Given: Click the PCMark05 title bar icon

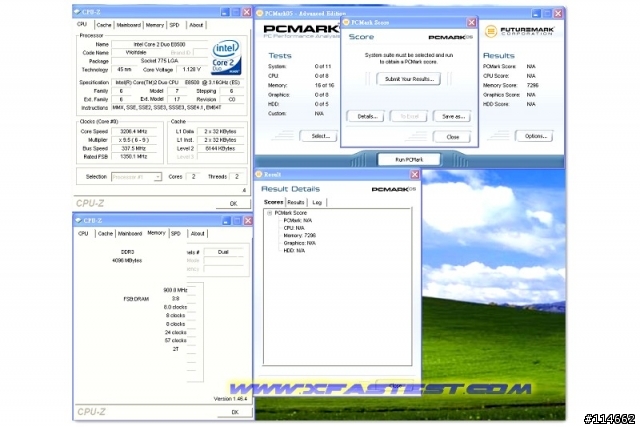Looking at the screenshot, I should [x=259, y=13].
